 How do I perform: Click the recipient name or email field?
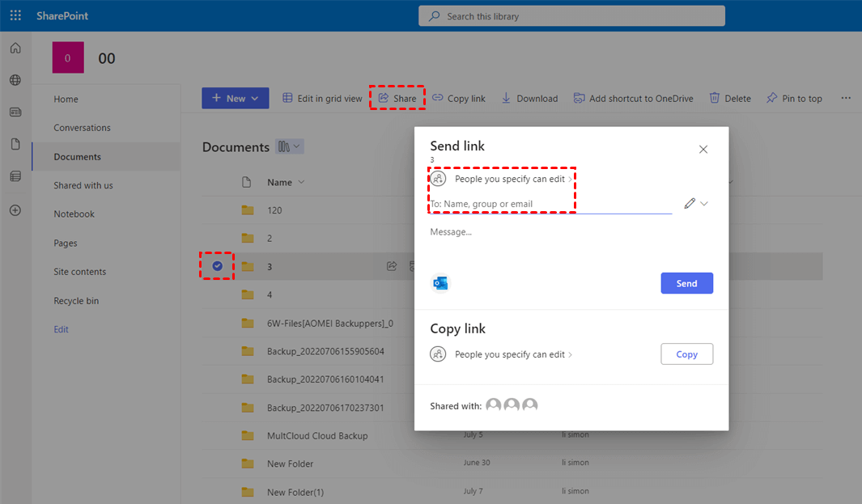pos(550,204)
